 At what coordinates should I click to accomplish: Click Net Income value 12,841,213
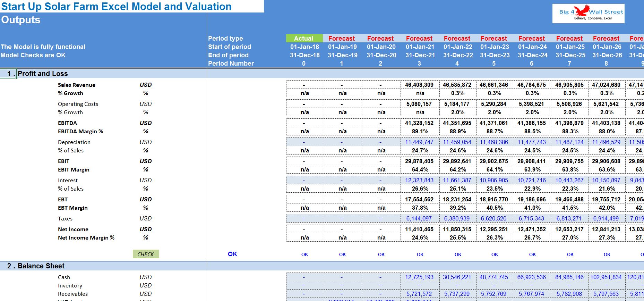(x=606, y=229)
